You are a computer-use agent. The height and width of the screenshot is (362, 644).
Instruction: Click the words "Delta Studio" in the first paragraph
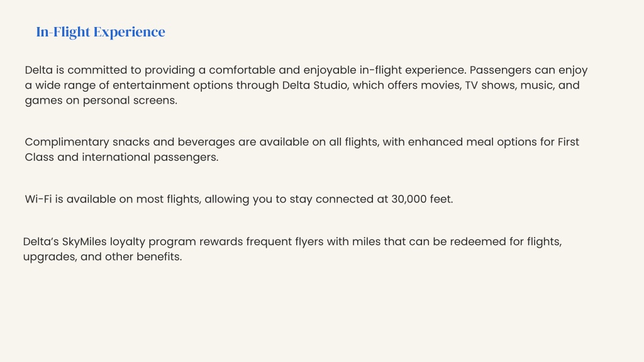(314, 85)
